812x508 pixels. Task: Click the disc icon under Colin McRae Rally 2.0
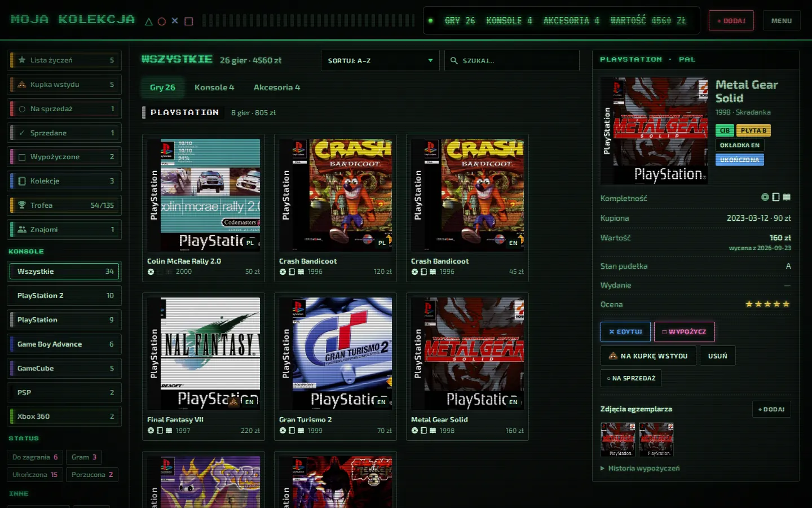pyautogui.click(x=151, y=272)
